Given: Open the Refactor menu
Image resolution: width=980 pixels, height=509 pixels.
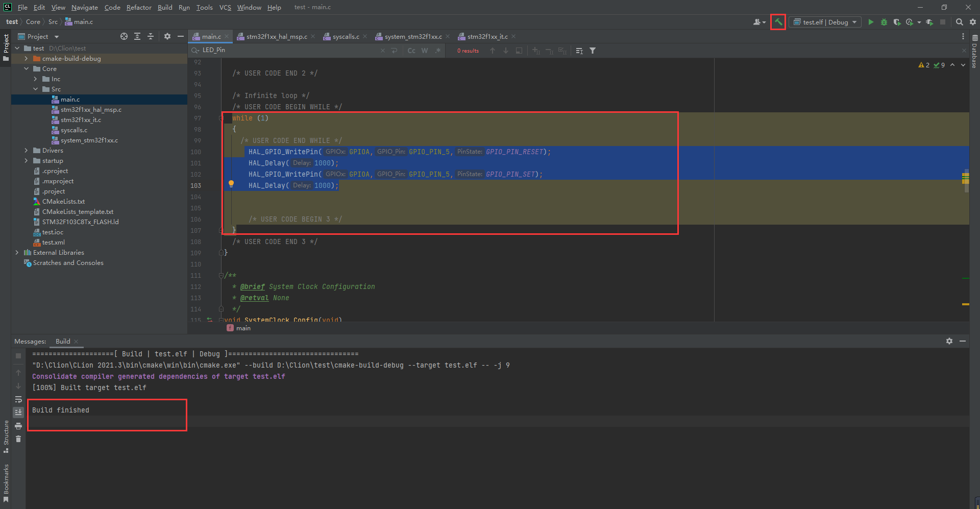Looking at the screenshot, I should (139, 7).
